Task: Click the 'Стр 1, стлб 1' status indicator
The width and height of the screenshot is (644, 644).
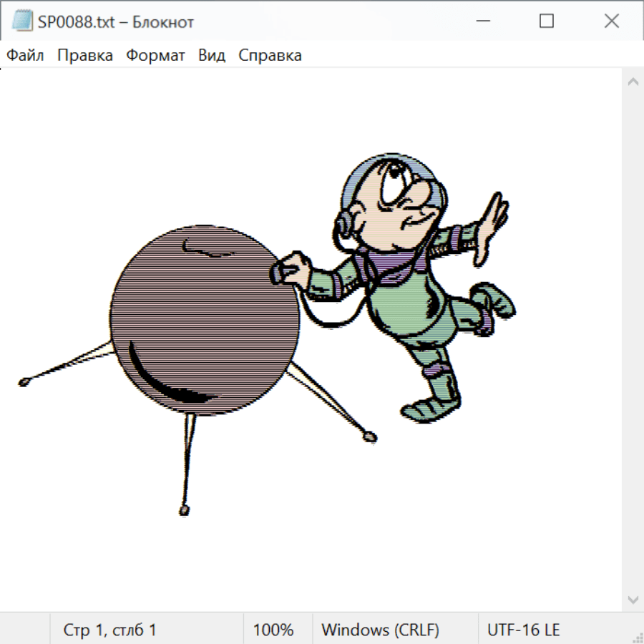Action: (109, 630)
